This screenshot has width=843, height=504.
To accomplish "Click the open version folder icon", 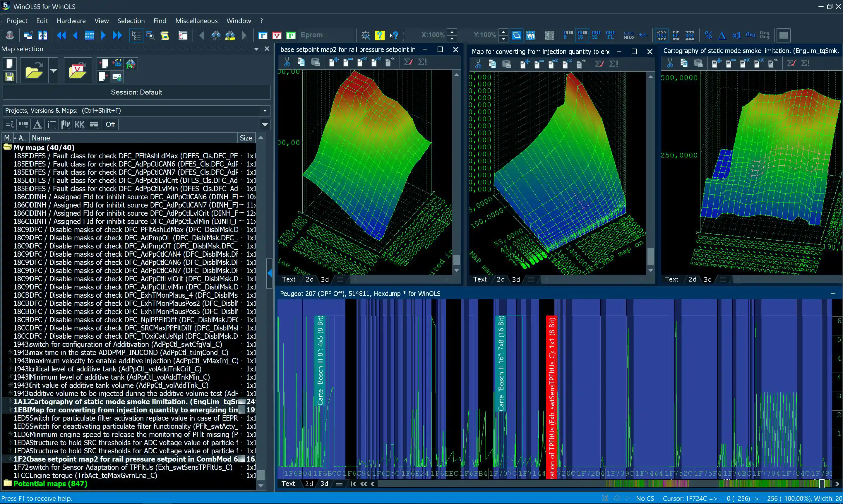I will pyautogui.click(x=78, y=71).
